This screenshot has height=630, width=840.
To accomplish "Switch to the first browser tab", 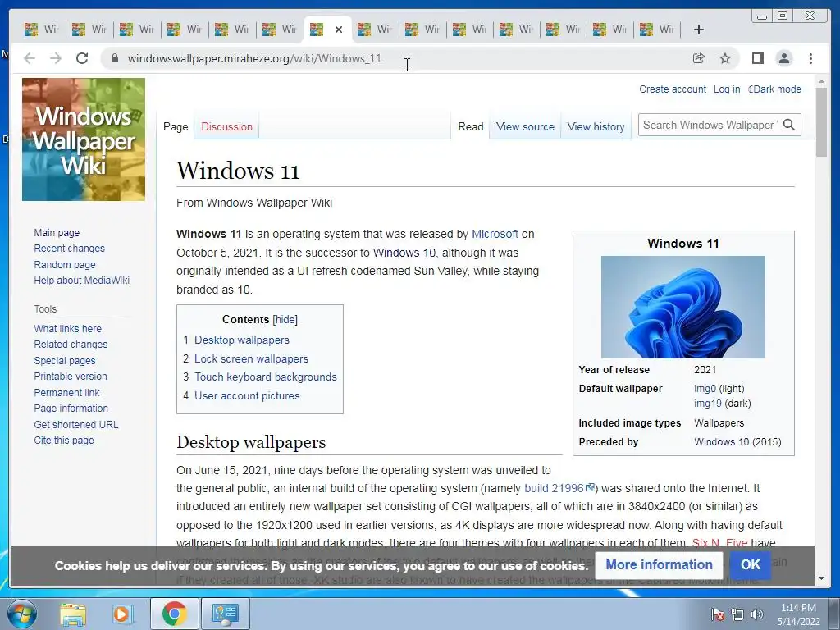I will 42,30.
